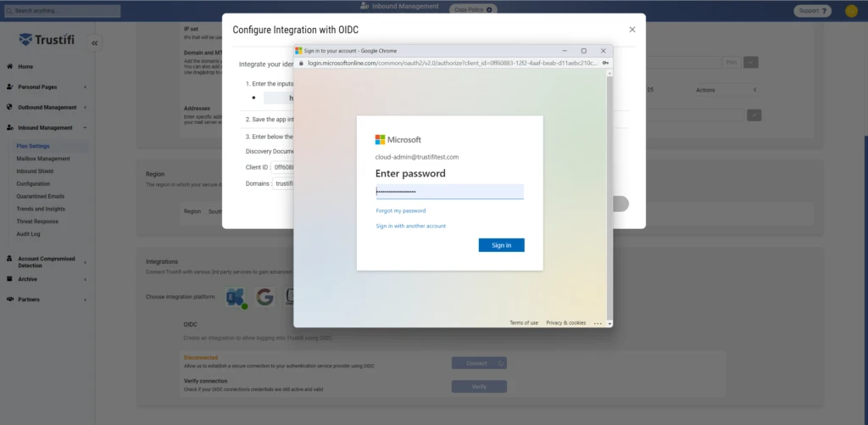
Task: Click the checkmark button beside the Port field
Action: tap(751, 63)
